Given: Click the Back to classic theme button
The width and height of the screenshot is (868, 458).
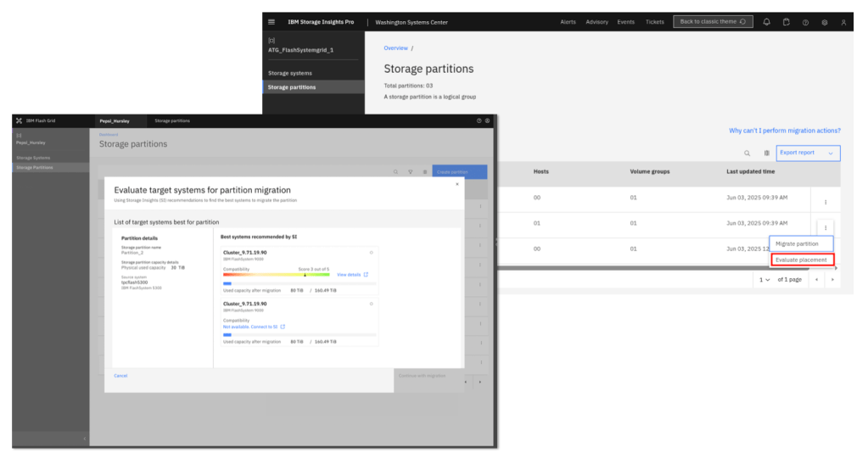Looking at the screenshot, I should click(712, 22).
